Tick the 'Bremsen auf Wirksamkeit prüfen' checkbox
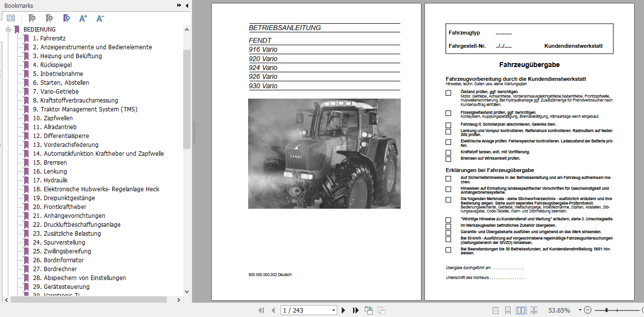 448,159
